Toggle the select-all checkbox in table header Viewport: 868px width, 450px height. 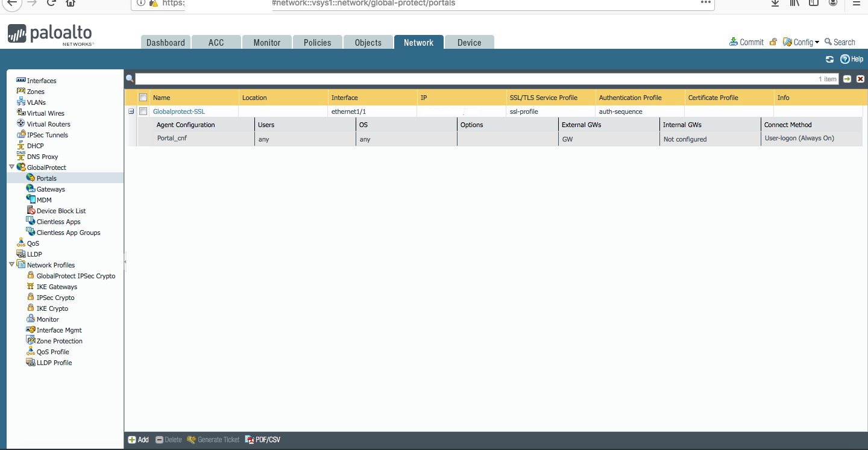(x=143, y=98)
